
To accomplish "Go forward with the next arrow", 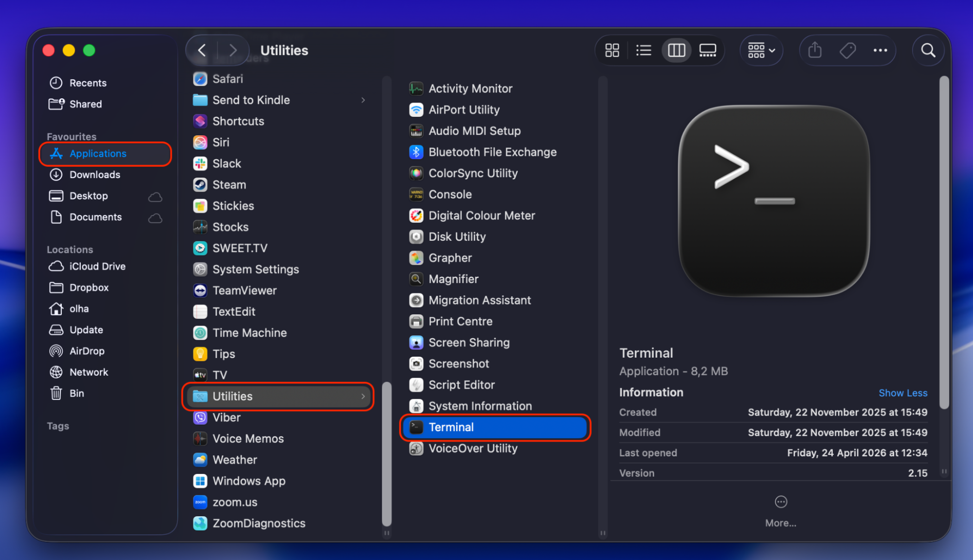I will [233, 50].
